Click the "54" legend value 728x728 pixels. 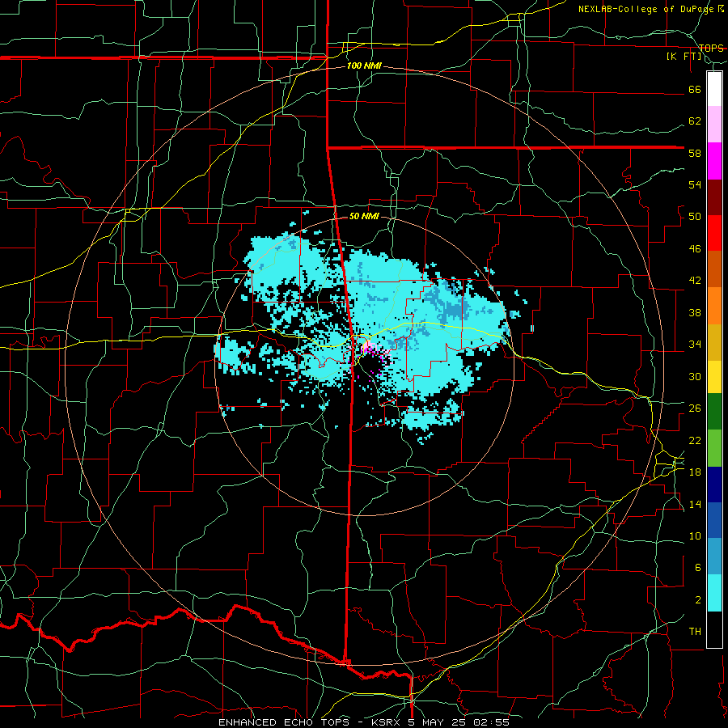click(695, 184)
